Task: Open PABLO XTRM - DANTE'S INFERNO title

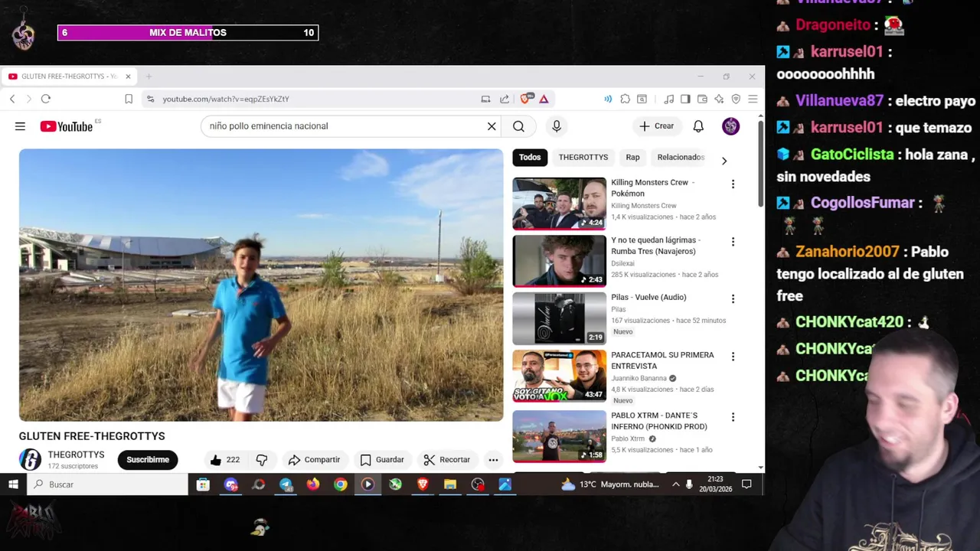Action: point(659,421)
